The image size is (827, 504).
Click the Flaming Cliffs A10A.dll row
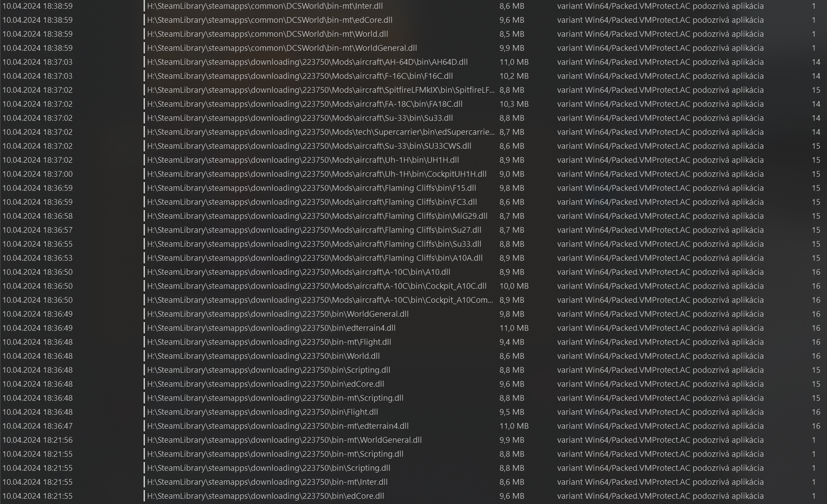[413, 258]
